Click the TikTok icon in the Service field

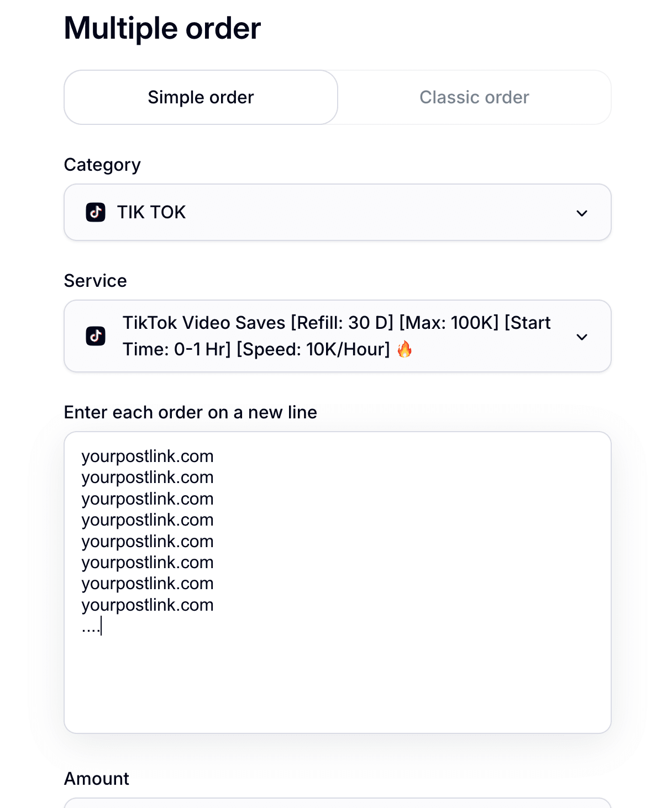(x=95, y=335)
